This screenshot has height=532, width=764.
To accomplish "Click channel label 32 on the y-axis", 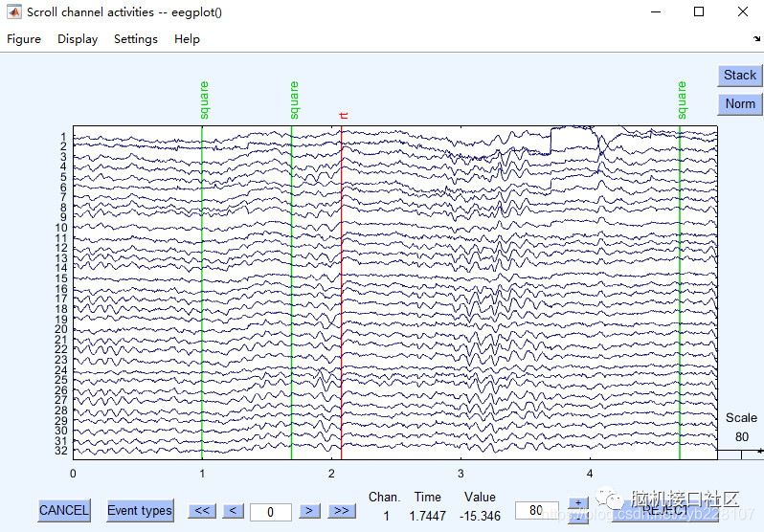I will pyautogui.click(x=61, y=451).
